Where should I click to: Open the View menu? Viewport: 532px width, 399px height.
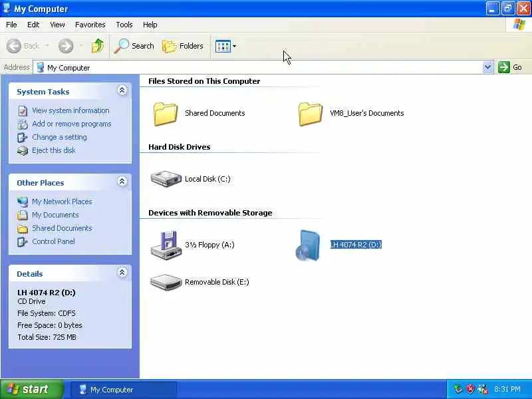(57, 25)
